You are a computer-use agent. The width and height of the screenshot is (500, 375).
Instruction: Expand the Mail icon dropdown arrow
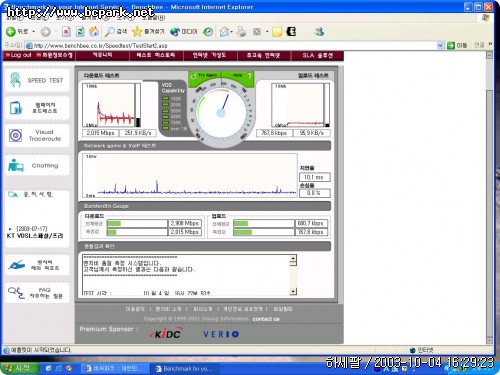point(231,32)
